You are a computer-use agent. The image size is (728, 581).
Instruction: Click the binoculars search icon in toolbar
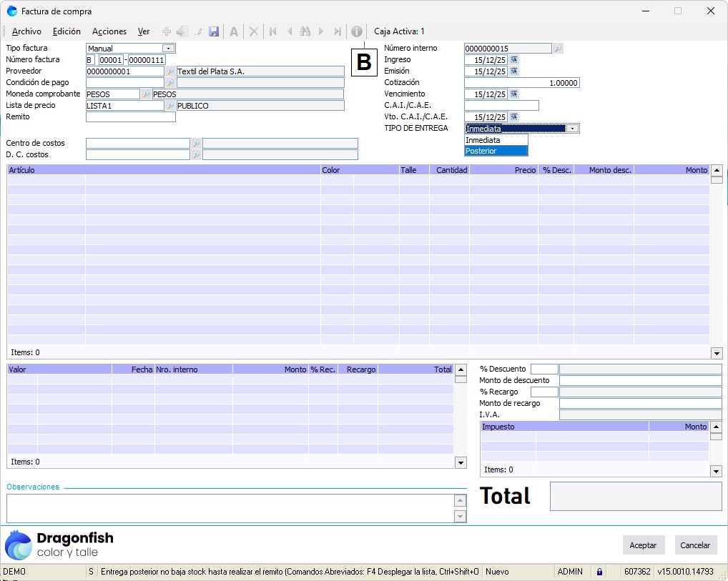coord(305,31)
